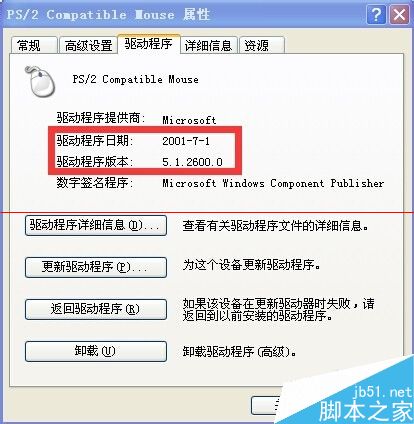Screen dimensions: 414x424
Task: Click the jb51.net watermark logo
Action: [x=366, y=404]
